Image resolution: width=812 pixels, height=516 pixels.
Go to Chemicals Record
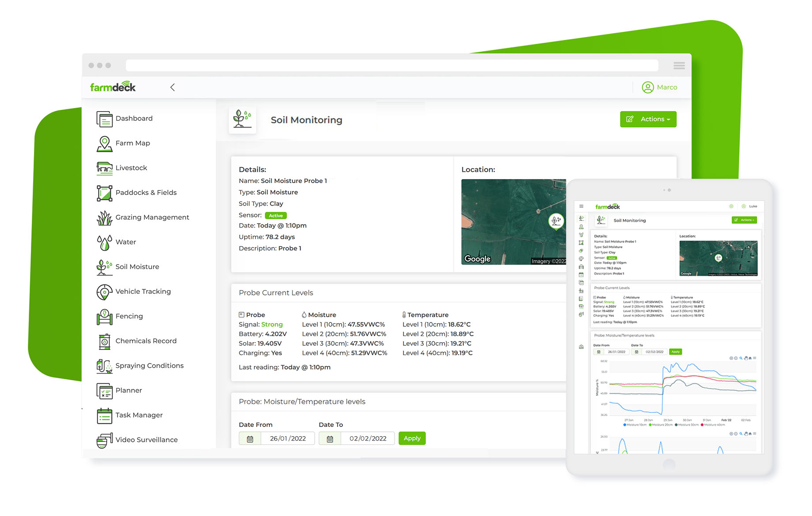pos(136,341)
